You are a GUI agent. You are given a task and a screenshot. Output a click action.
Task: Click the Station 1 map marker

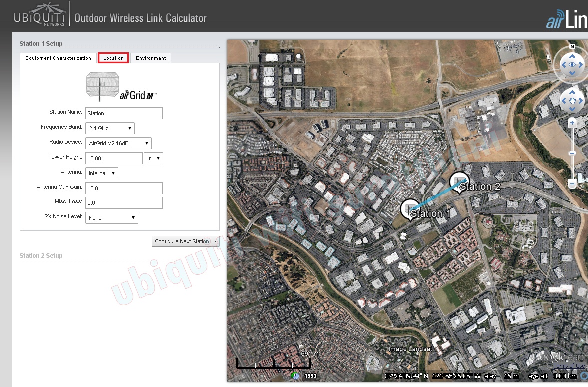coord(410,209)
